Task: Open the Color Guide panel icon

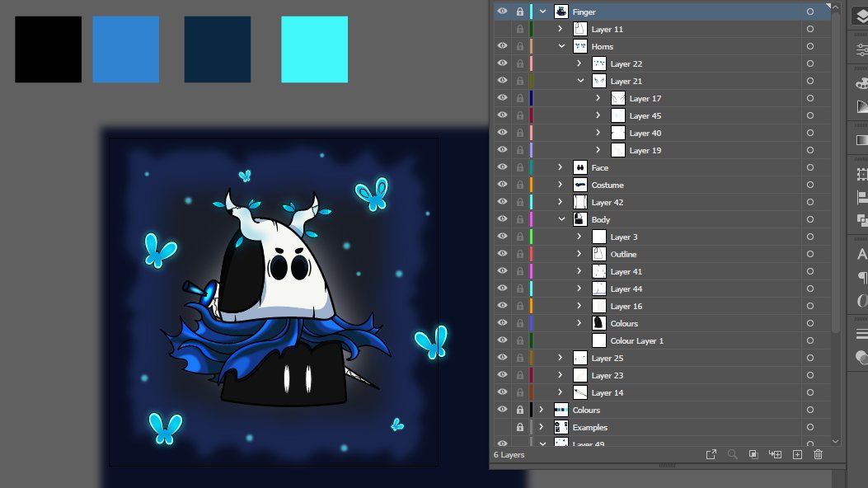Action: tap(861, 106)
